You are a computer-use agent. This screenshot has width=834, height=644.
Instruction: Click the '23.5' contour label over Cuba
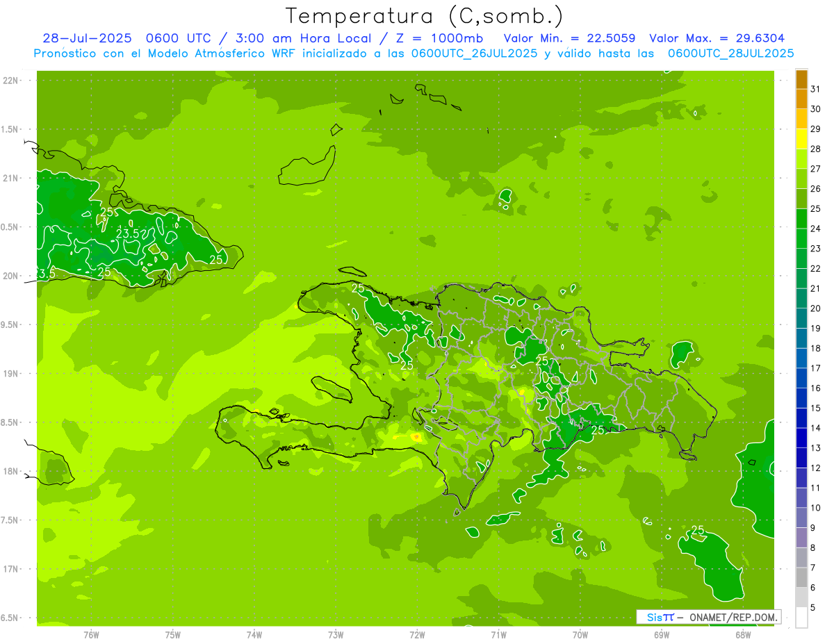point(127,234)
